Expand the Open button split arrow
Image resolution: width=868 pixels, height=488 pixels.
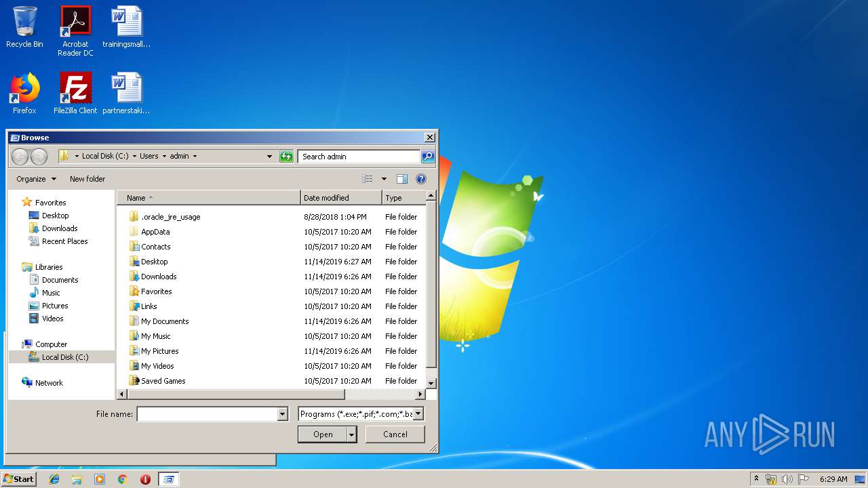(x=352, y=434)
